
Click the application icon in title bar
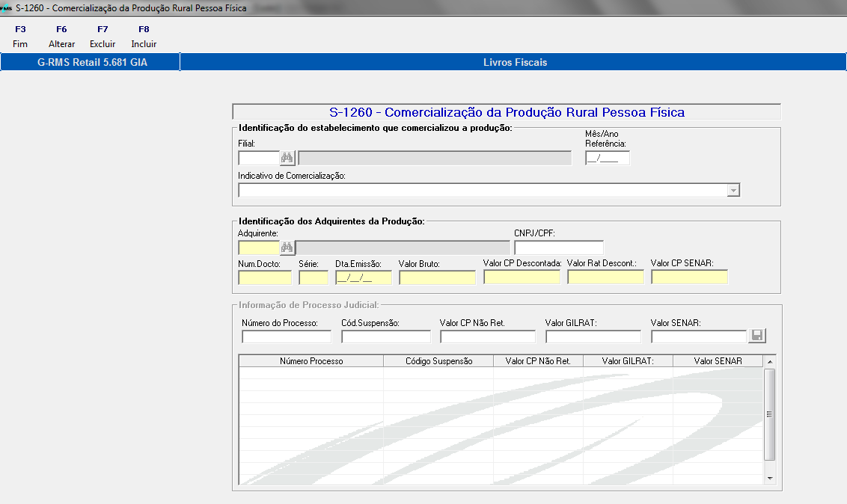(x=6, y=8)
